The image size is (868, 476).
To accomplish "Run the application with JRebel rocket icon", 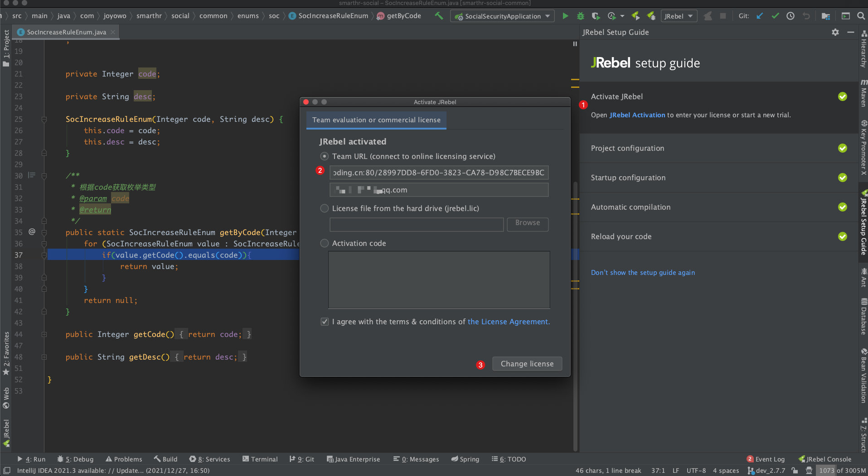I will click(635, 16).
